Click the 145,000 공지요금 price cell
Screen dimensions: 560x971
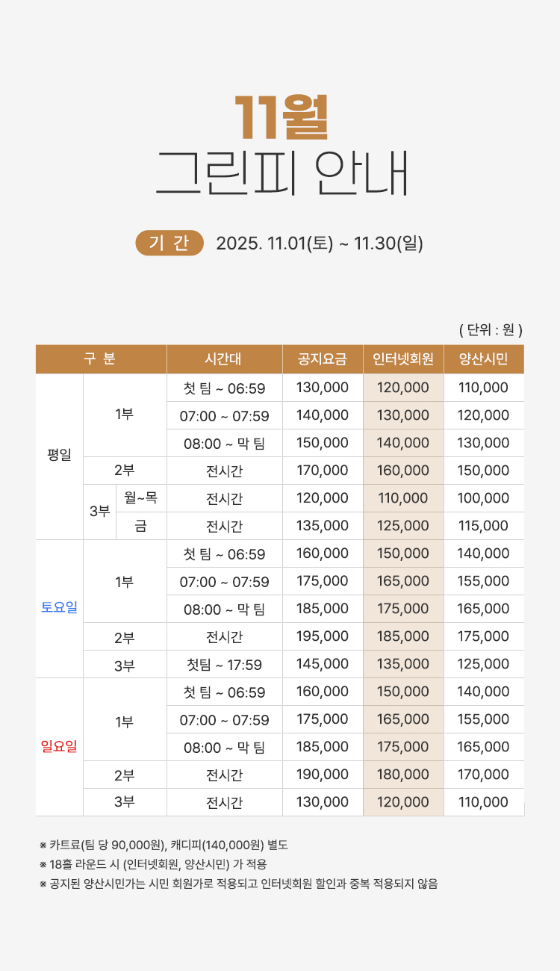tap(323, 664)
